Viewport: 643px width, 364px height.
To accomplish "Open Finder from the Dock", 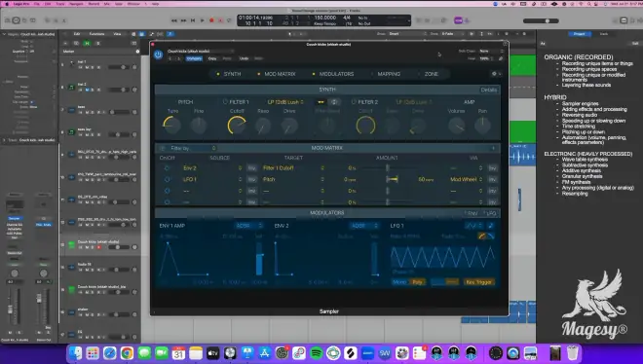I will coord(75,353).
